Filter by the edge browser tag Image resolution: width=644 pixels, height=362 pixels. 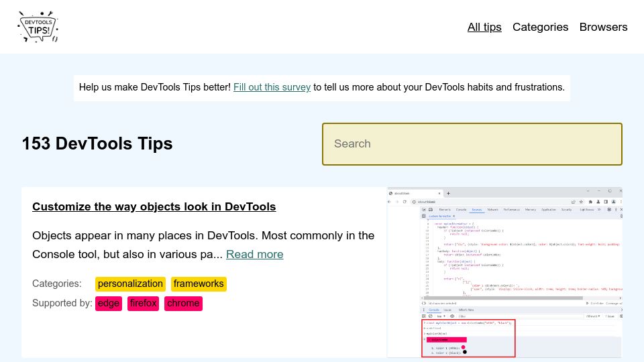click(109, 303)
